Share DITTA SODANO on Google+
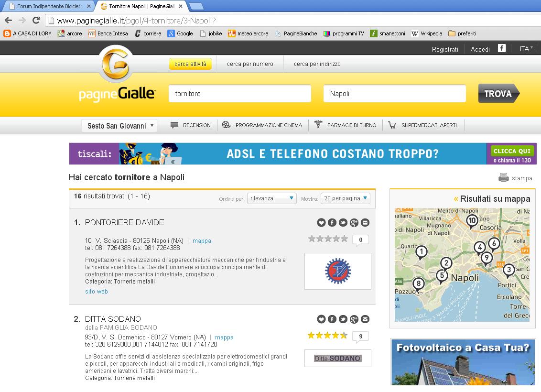The width and height of the screenshot is (541, 392). pos(354,319)
